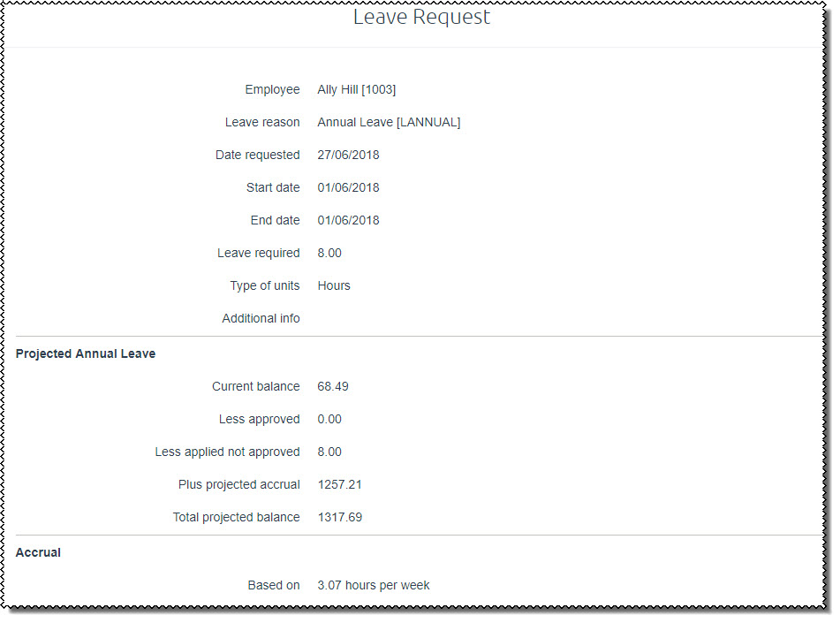The width and height of the screenshot is (840, 623).
Task: Select the leave required value 8.00
Action: [329, 253]
